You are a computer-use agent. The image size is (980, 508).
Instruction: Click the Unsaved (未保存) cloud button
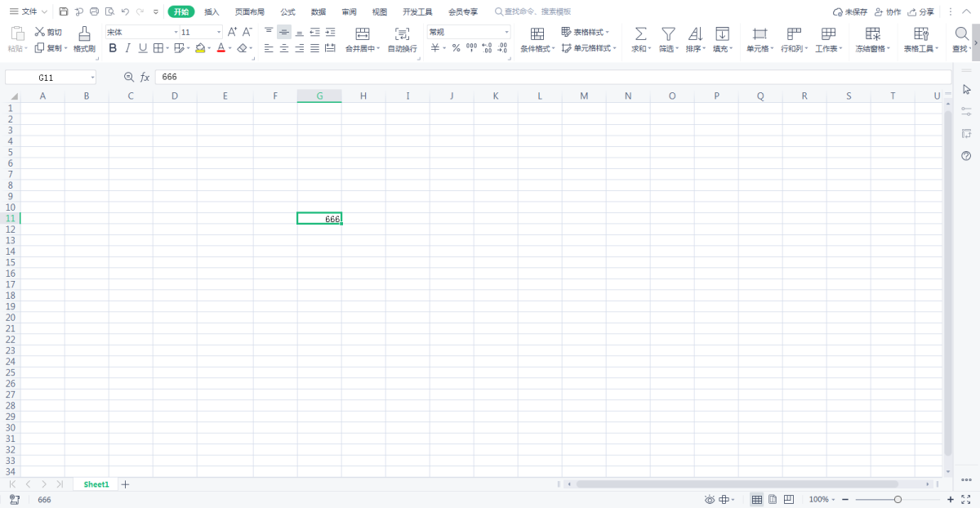coord(849,12)
